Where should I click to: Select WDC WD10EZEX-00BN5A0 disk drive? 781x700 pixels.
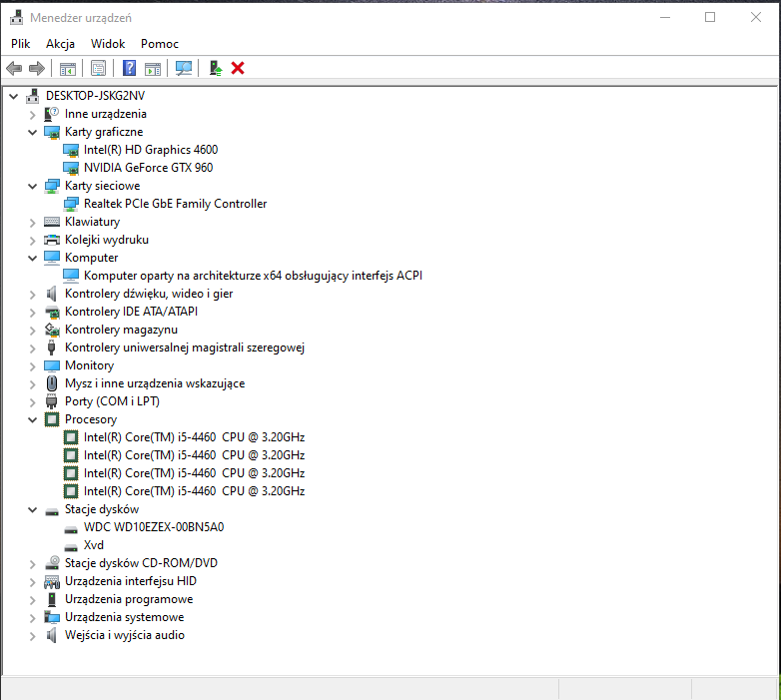[x=154, y=526]
